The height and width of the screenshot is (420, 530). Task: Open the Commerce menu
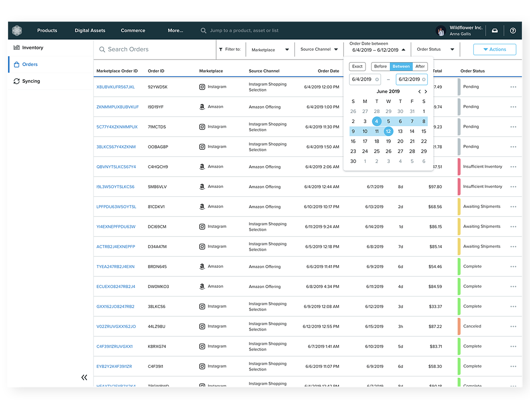pyautogui.click(x=133, y=31)
